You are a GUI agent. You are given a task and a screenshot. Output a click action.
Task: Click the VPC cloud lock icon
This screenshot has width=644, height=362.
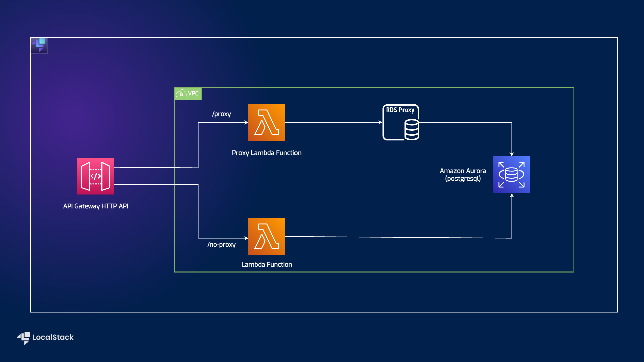pos(181,94)
